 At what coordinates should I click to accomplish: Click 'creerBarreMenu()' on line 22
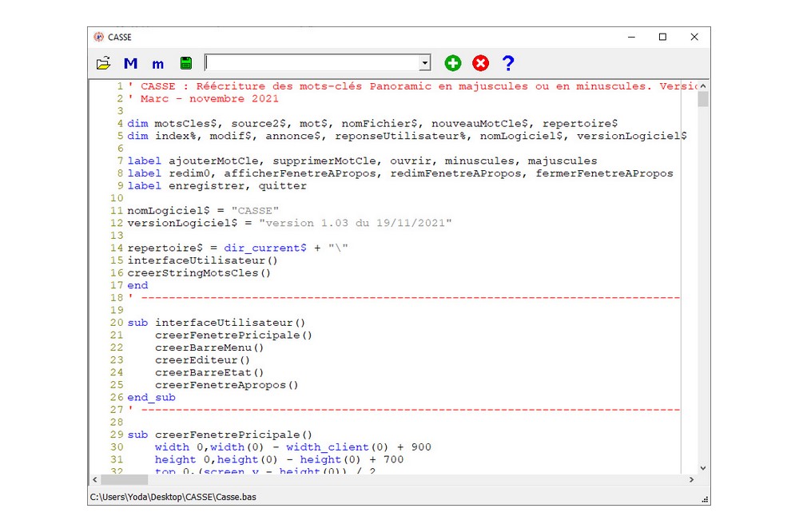(x=209, y=347)
